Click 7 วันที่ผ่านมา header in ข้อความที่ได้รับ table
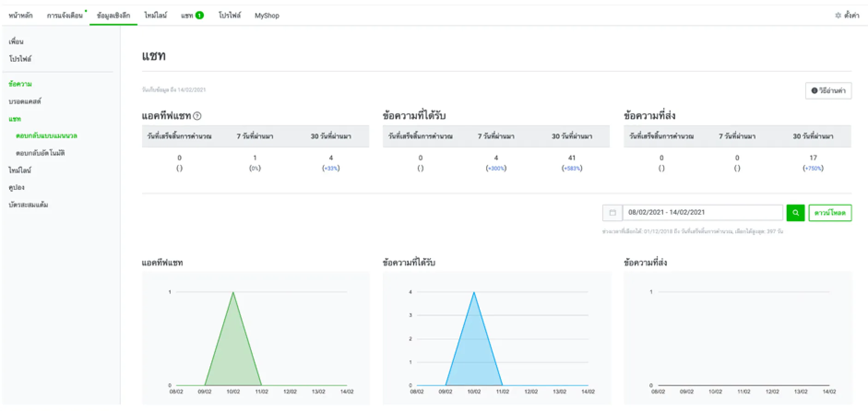Image resolution: width=868 pixels, height=411 pixels. click(496, 136)
